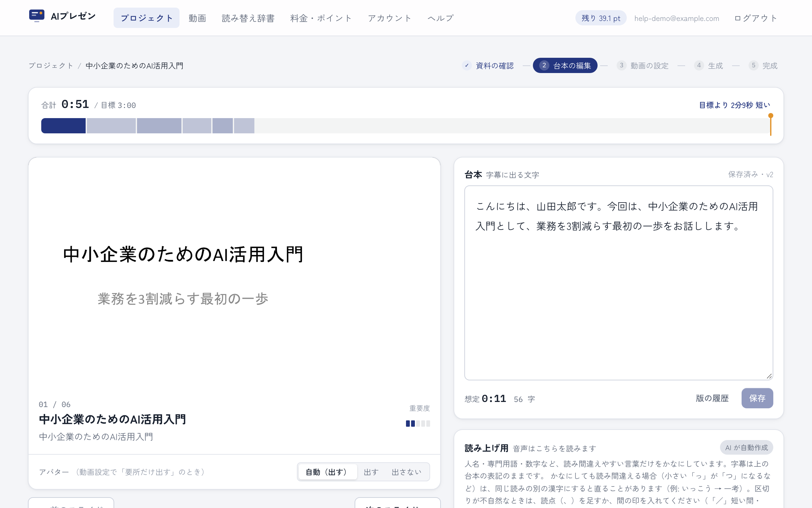Click the 01 / 06 slide counter
The height and width of the screenshot is (508, 812).
coord(54,404)
